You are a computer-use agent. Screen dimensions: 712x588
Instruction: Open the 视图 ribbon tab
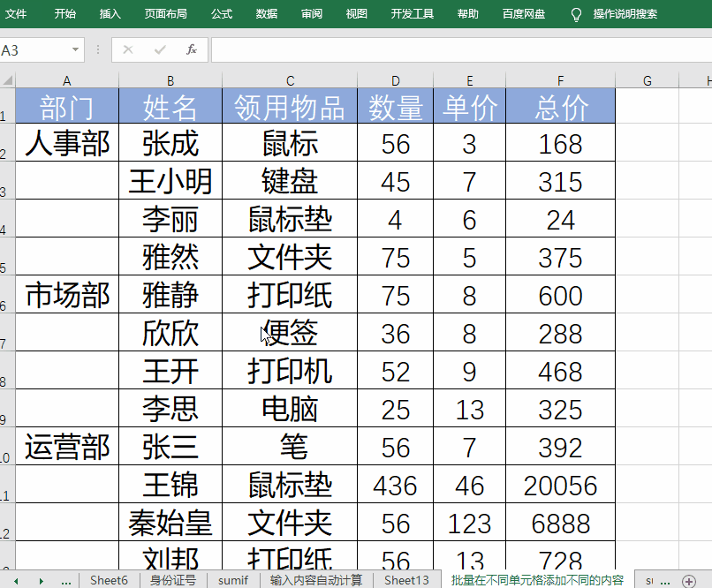(x=357, y=14)
